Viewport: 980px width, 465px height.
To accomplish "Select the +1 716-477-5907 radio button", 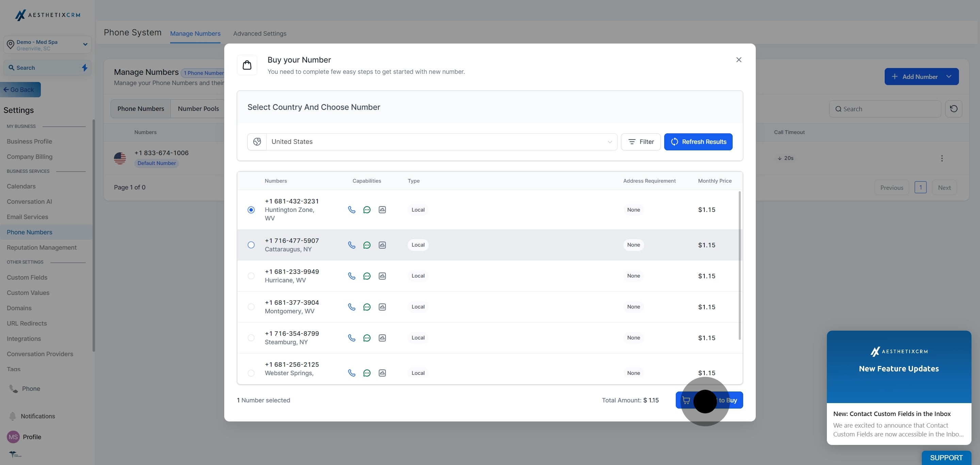I will [x=251, y=245].
